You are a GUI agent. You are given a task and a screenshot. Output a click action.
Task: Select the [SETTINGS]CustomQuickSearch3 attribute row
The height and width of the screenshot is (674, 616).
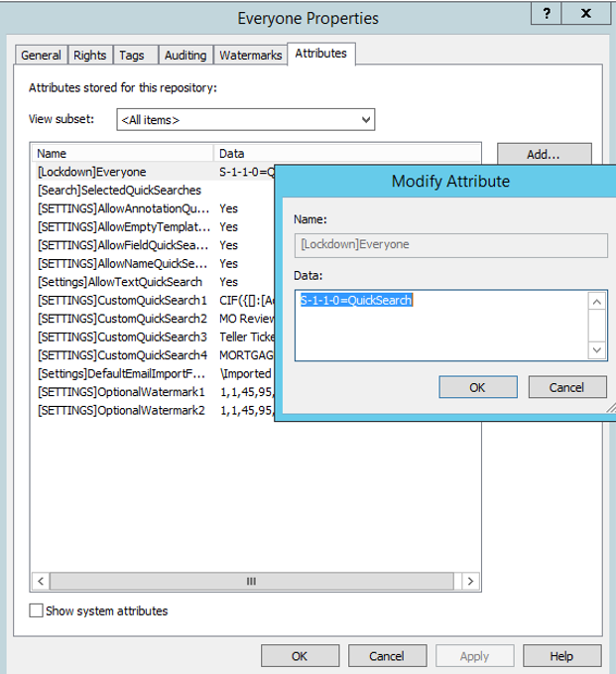[122, 337]
